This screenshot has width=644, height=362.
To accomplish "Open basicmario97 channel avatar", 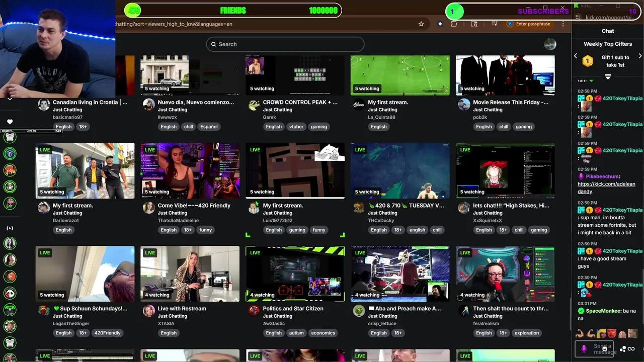I will tap(44, 105).
